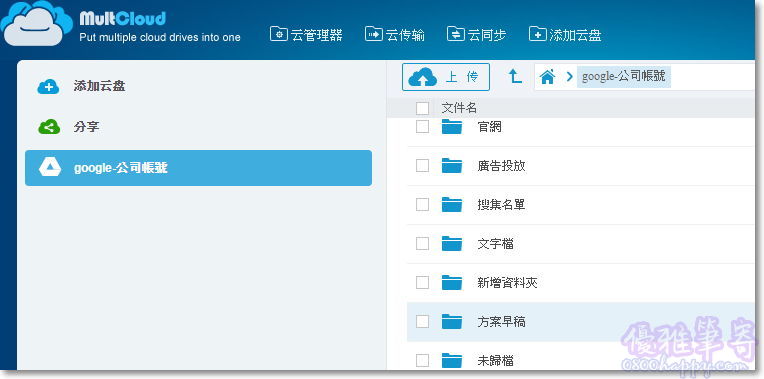Click 添加云盘 label in sidebar

99,86
